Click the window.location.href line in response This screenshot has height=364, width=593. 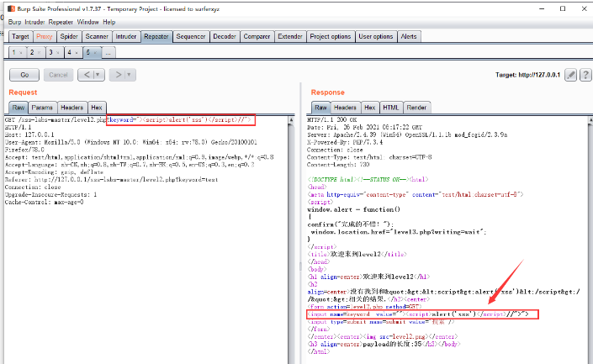[398, 232]
